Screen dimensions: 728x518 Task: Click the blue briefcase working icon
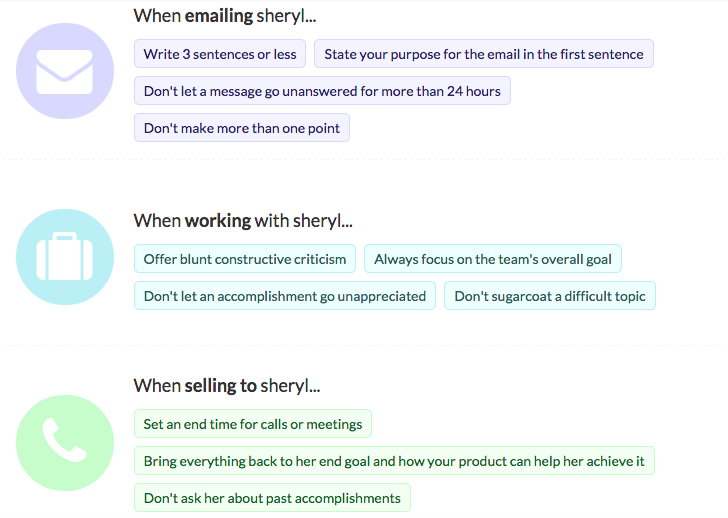tap(64, 257)
